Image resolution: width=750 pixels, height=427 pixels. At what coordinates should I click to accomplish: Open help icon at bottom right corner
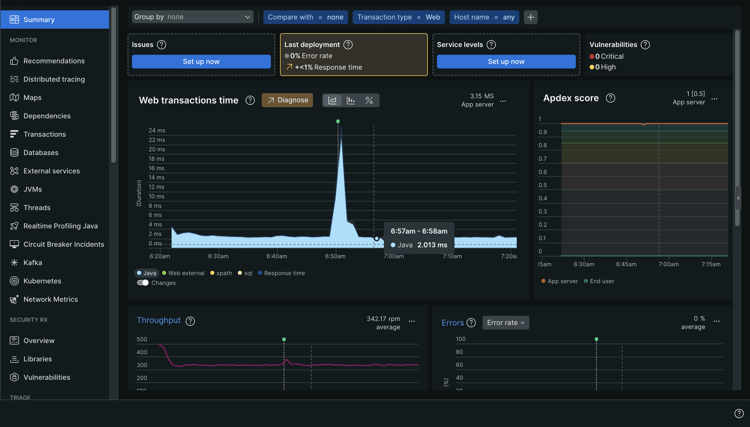coord(739,413)
